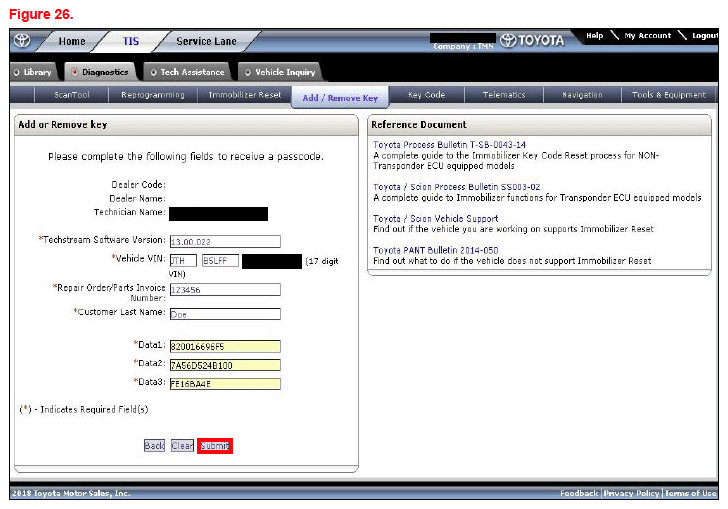The height and width of the screenshot is (509, 728).
Task: Open the Tools & Equipment submenu item
Action: (669, 95)
